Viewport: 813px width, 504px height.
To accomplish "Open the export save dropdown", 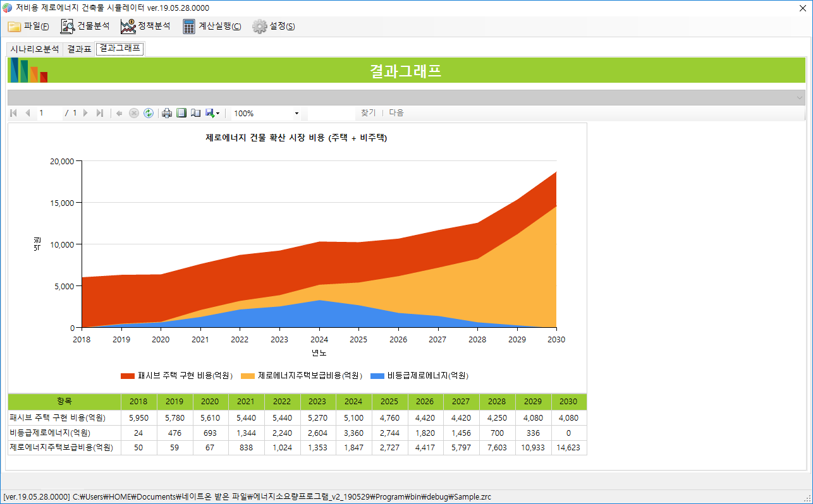I will [212, 113].
